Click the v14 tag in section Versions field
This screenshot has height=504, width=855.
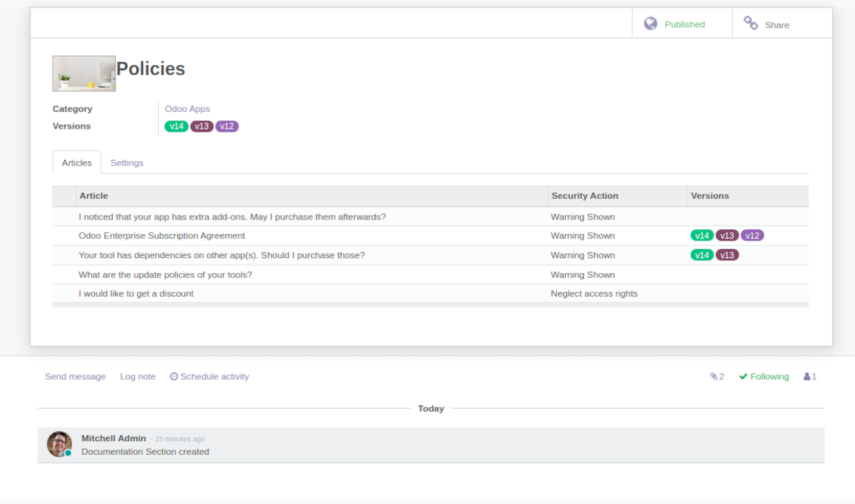tap(176, 126)
